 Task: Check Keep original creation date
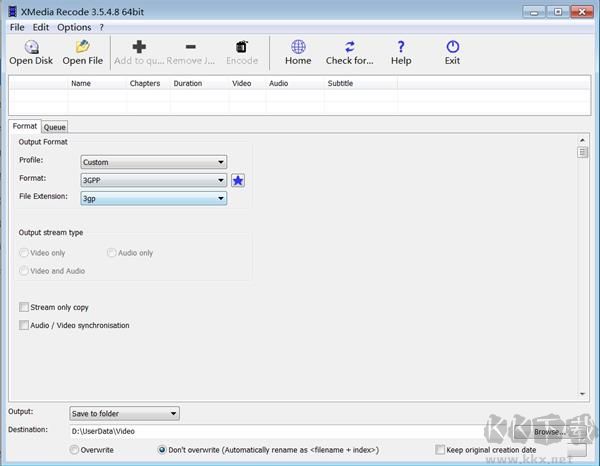click(x=440, y=450)
